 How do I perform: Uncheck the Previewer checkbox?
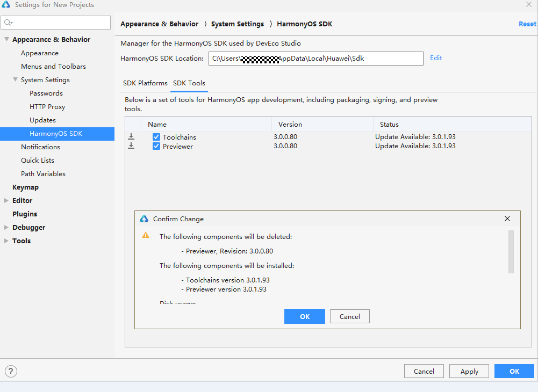pyautogui.click(x=156, y=147)
